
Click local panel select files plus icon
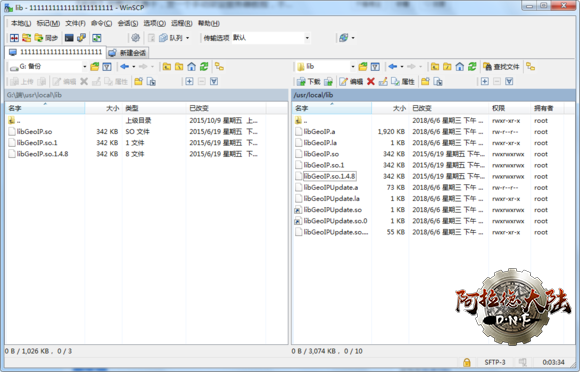(189, 82)
